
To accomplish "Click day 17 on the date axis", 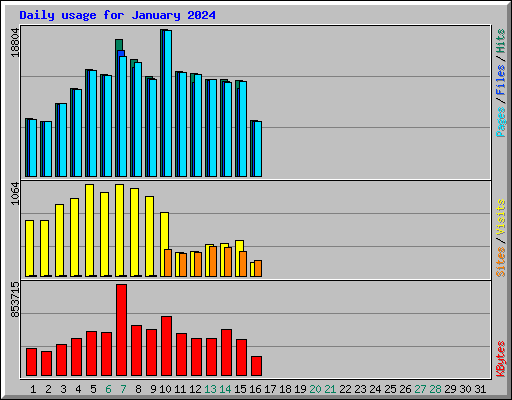I will 270,389.
